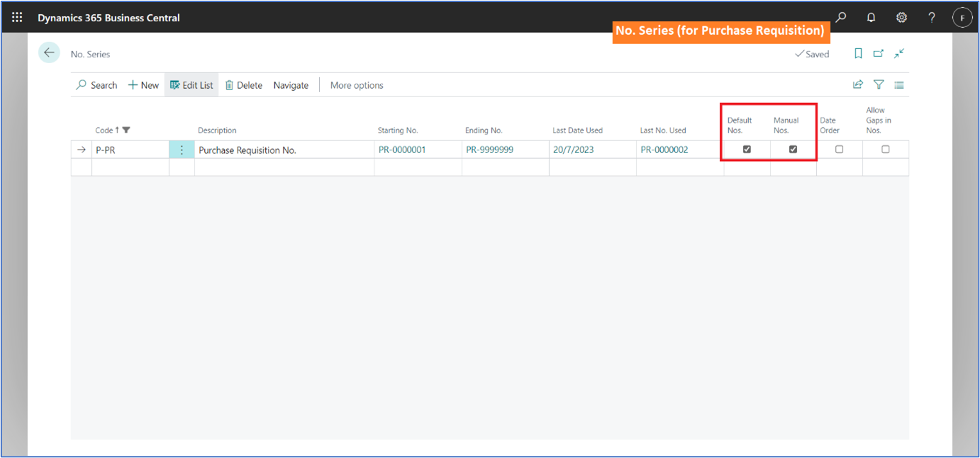Click the empty Code cell in new row
This screenshot has width=980, height=458.
[130, 167]
